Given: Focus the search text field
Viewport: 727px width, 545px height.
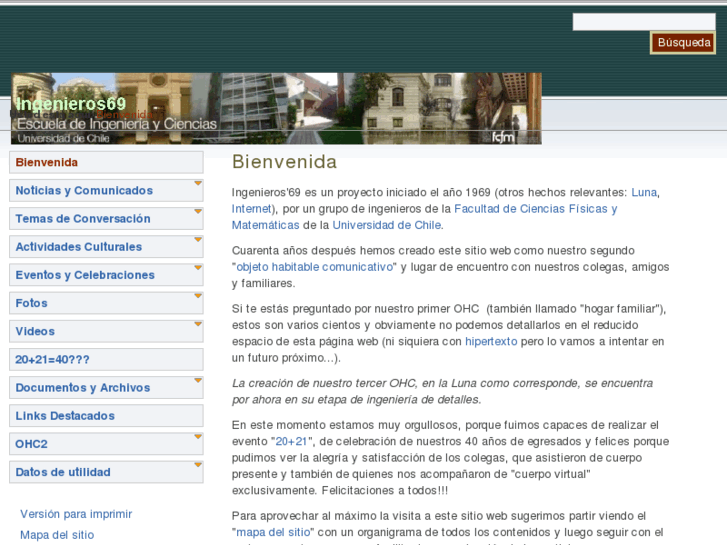Looking at the screenshot, I should point(644,22).
